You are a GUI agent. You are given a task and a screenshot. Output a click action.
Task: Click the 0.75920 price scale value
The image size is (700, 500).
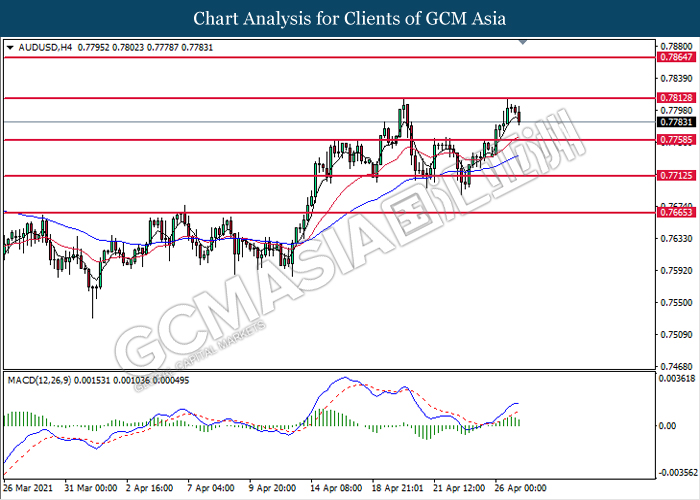(676, 271)
